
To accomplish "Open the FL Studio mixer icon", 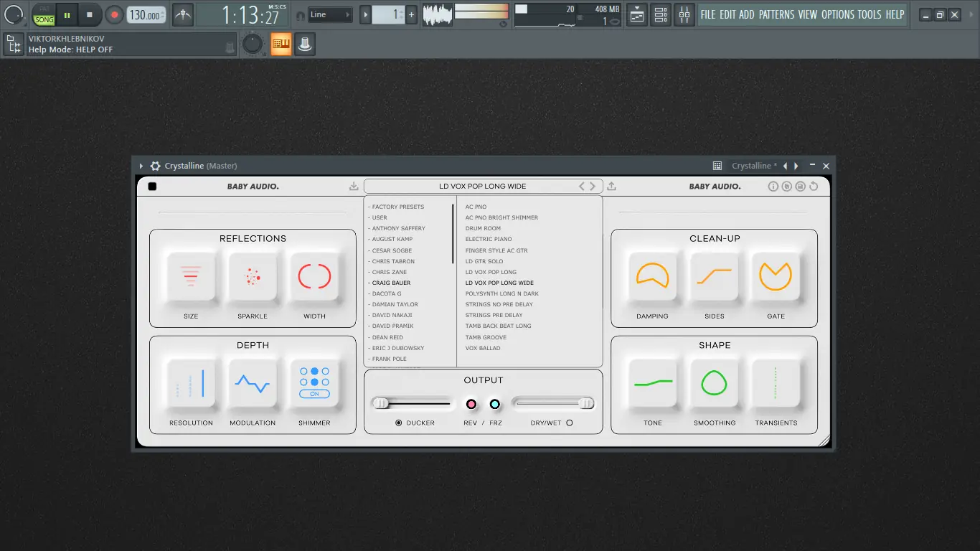I will tap(684, 14).
